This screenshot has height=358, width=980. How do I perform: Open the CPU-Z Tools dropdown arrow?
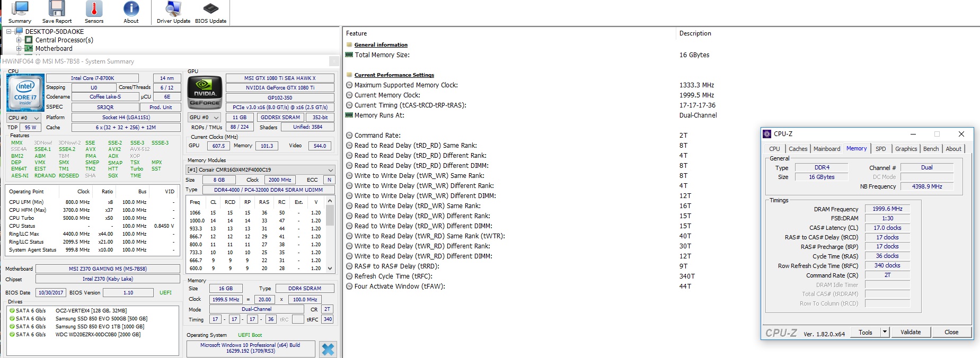coord(885,332)
